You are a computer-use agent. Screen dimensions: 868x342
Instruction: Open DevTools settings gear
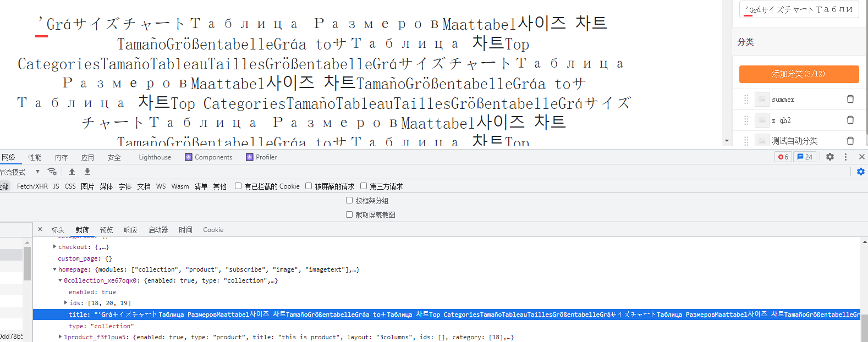click(830, 157)
